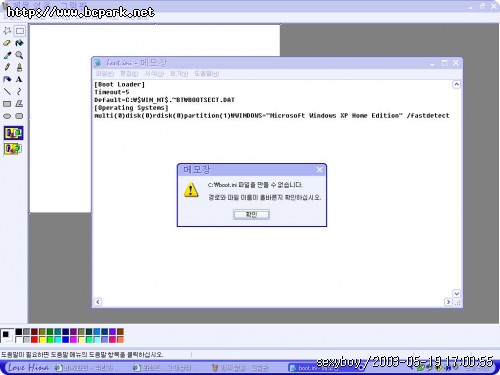Click the foreground/background color indicator box
Image resolution: width=500 pixels, height=375 pixels.
click(7, 335)
